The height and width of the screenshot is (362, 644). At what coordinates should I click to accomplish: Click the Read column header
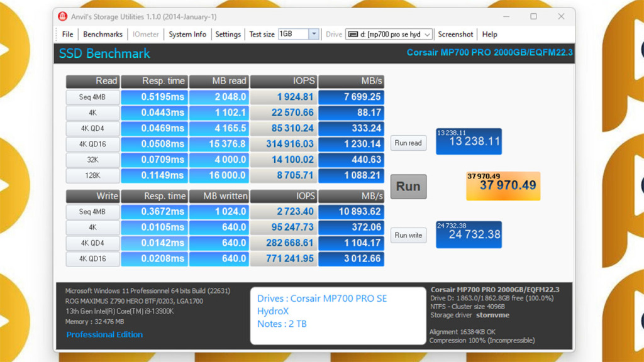[92, 81]
